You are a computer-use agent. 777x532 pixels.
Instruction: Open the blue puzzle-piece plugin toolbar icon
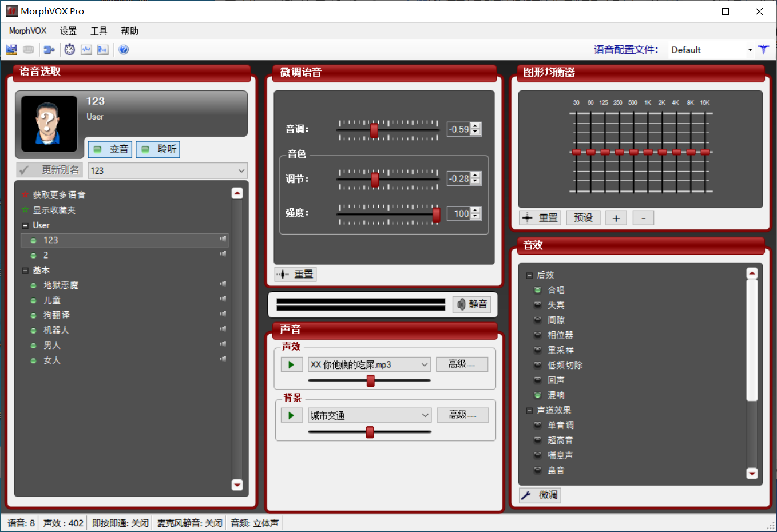49,50
